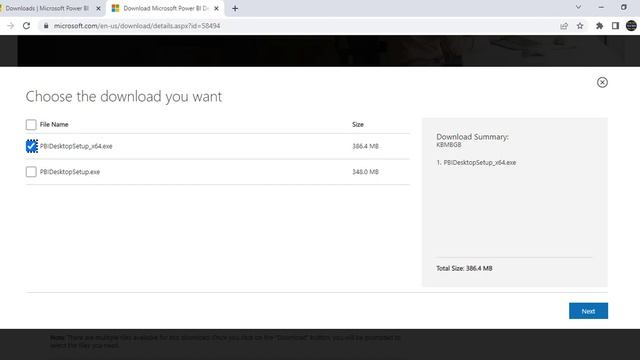Click the PBIDesktopSetup.exe file name

[70, 172]
